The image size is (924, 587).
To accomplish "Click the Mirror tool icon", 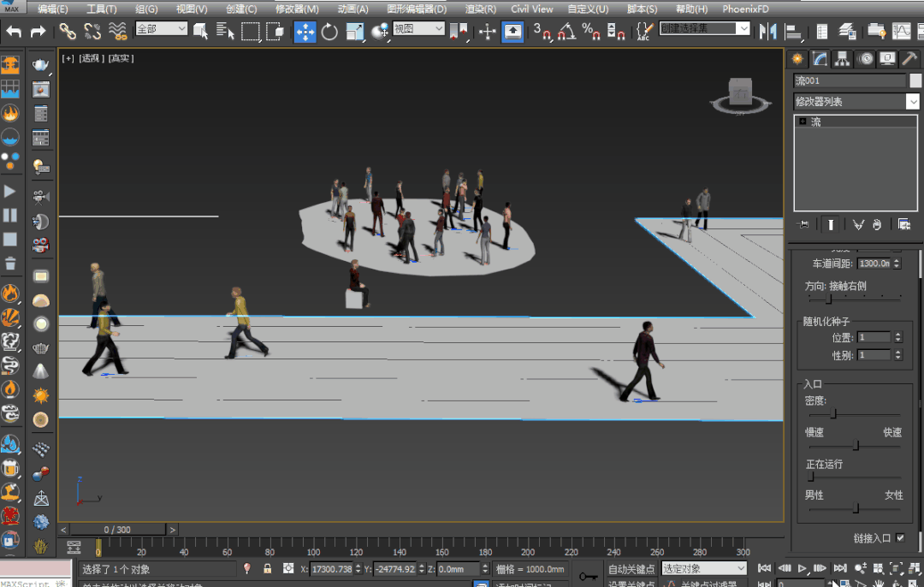I will click(x=767, y=33).
